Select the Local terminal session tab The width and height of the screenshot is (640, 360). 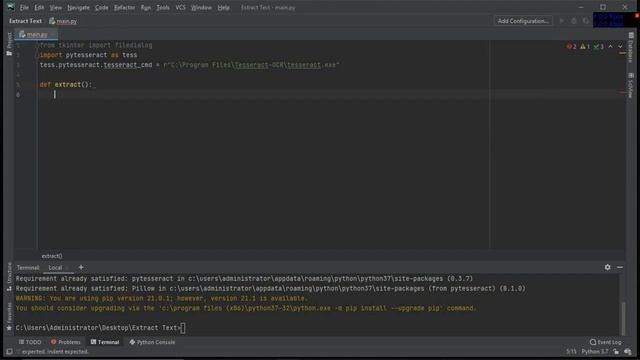(x=56, y=268)
